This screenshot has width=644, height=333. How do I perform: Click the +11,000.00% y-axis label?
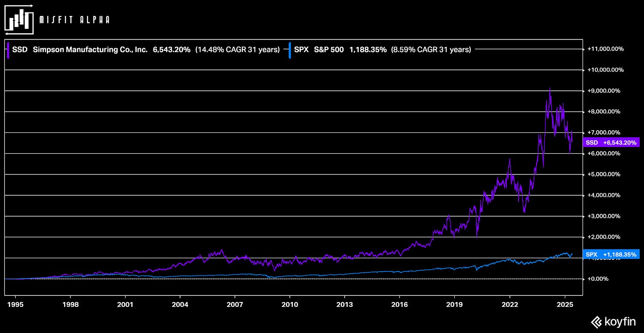tap(606, 49)
